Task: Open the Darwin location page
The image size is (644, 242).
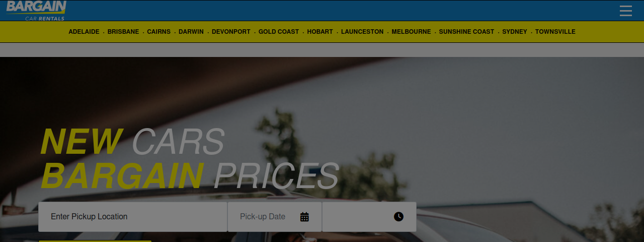Action: coord(191,32)
